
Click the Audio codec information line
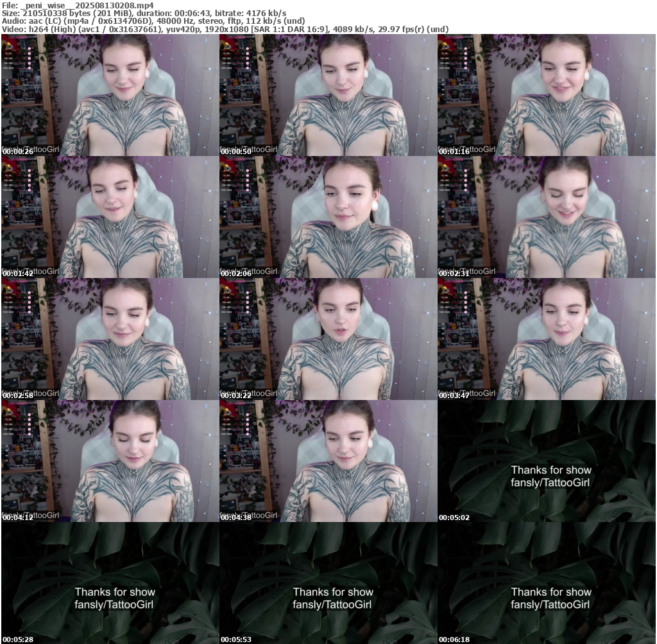pos(153,21)
